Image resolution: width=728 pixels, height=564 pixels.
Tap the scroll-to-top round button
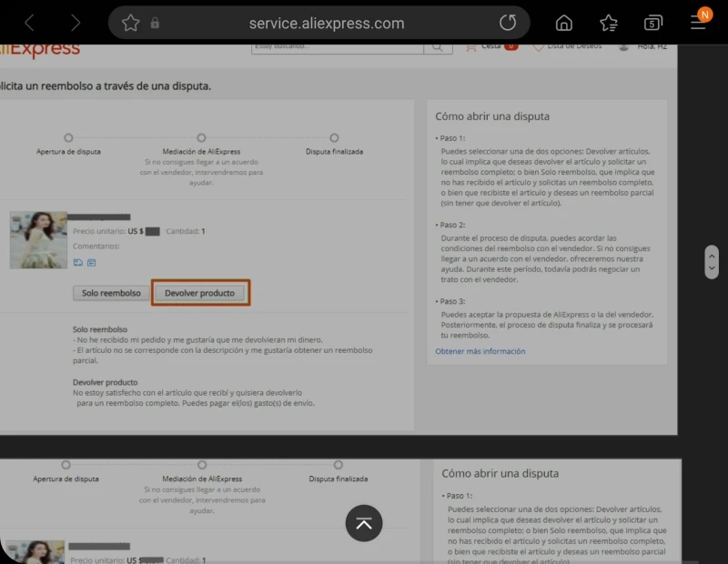(x=364, y=523)
